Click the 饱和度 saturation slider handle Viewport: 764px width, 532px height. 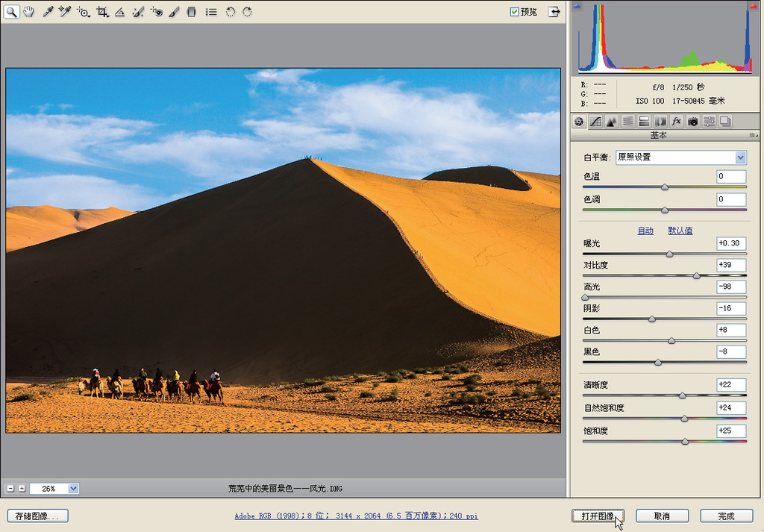(x=685, y=442)
